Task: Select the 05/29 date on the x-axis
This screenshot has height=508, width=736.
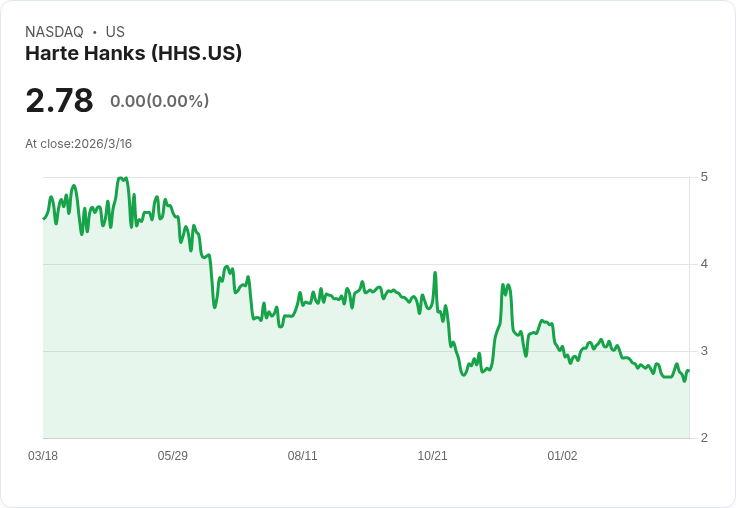Action: point(173,456)
